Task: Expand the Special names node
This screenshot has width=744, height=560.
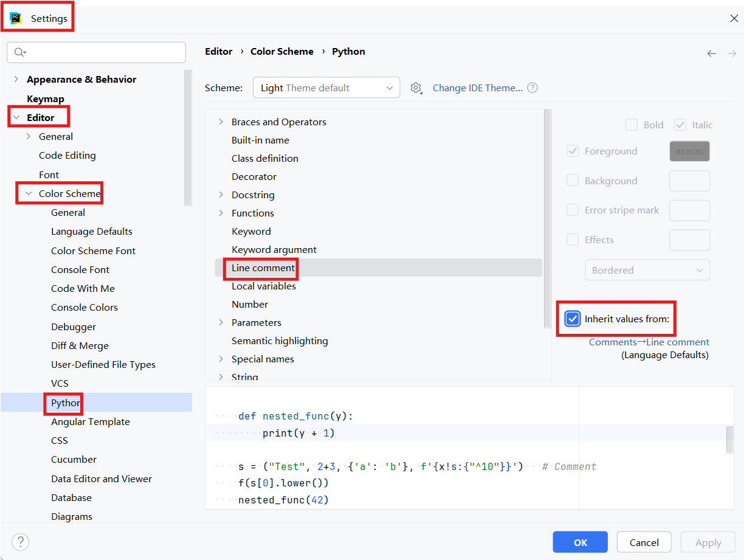Action: pyautogui.click(x=221, y=359)
